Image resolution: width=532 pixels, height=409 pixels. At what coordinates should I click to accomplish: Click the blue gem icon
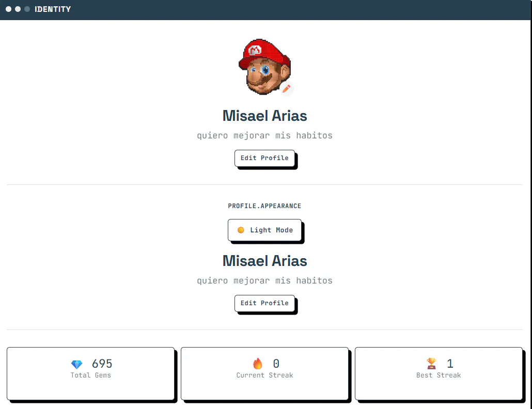(76, 364)
